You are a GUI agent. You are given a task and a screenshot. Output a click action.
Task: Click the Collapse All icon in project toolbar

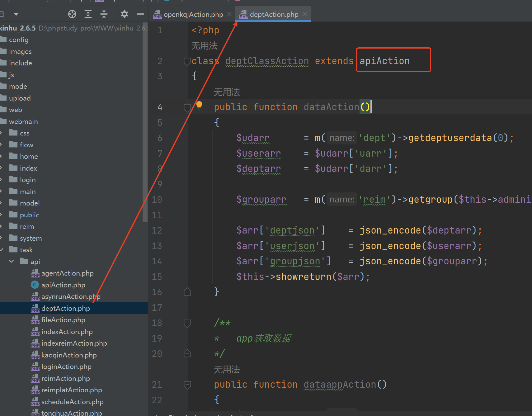[x=104, y=14]
